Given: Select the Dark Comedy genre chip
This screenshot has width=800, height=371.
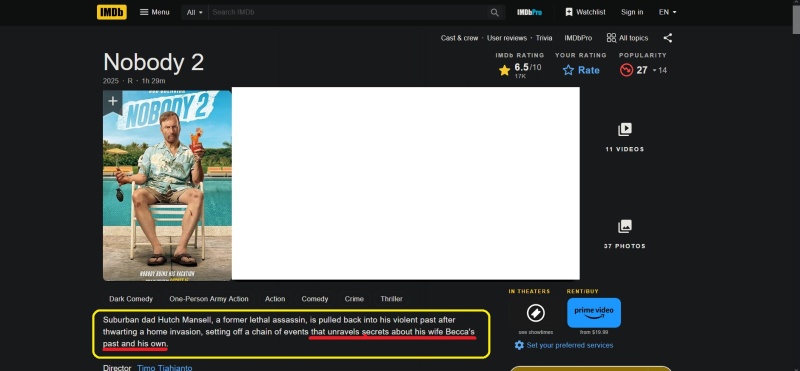Looking at the screenshot, I should [131, 299].
